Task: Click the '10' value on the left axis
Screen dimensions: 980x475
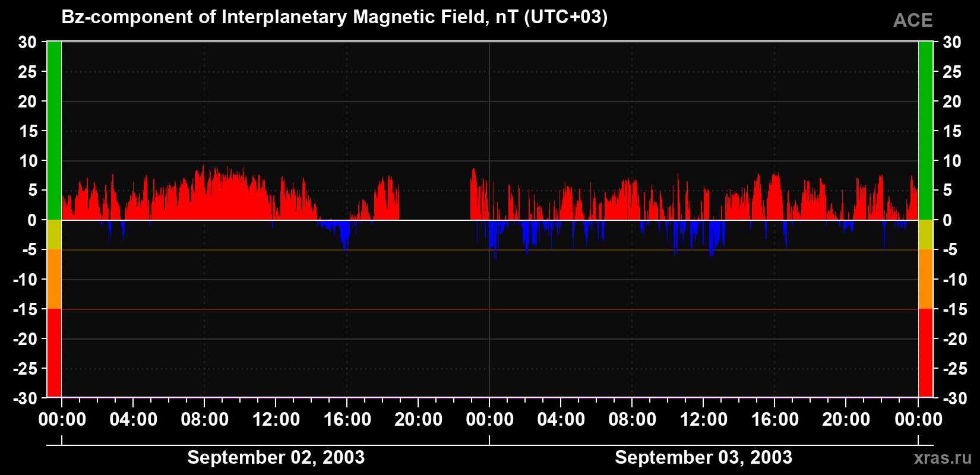Action: coord(27,161)
